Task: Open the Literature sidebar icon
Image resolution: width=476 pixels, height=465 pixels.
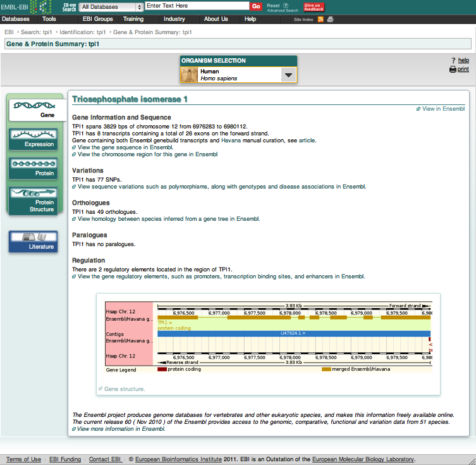Action: 39,241
